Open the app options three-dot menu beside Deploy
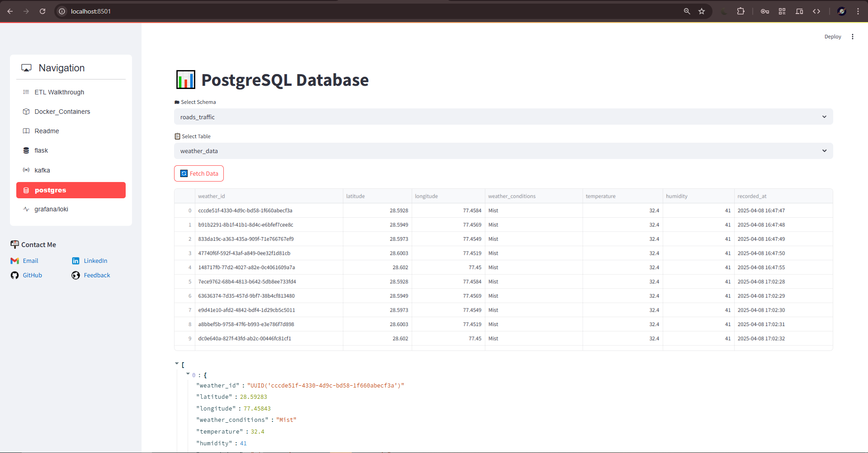 click(x=853, y=37)
